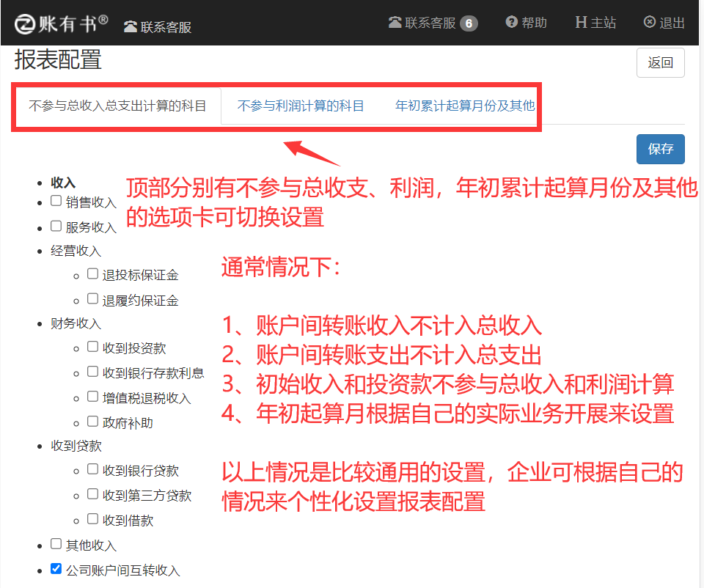Open the 年初累计起算月份及其他 tab
704x588 pixels.
[x=465, y=106]
